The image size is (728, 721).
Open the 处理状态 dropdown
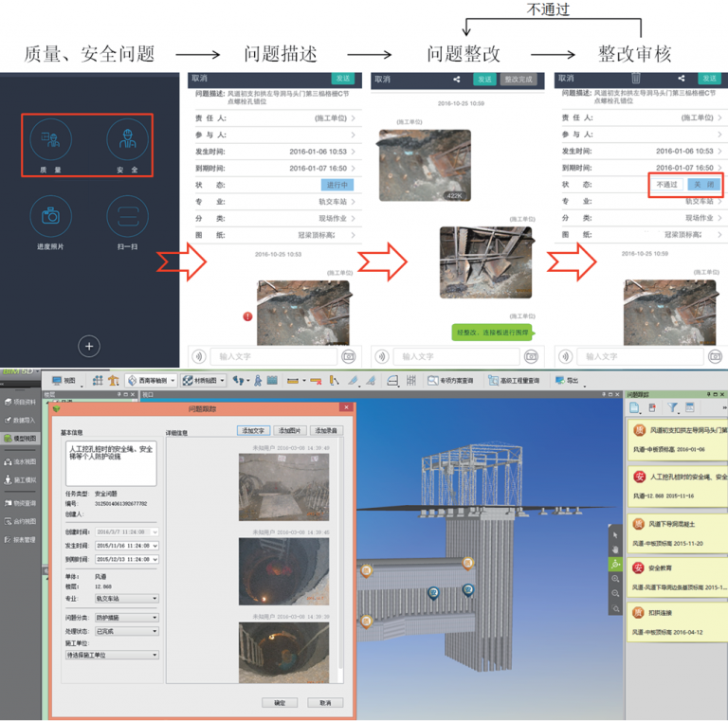click(126, 629)
